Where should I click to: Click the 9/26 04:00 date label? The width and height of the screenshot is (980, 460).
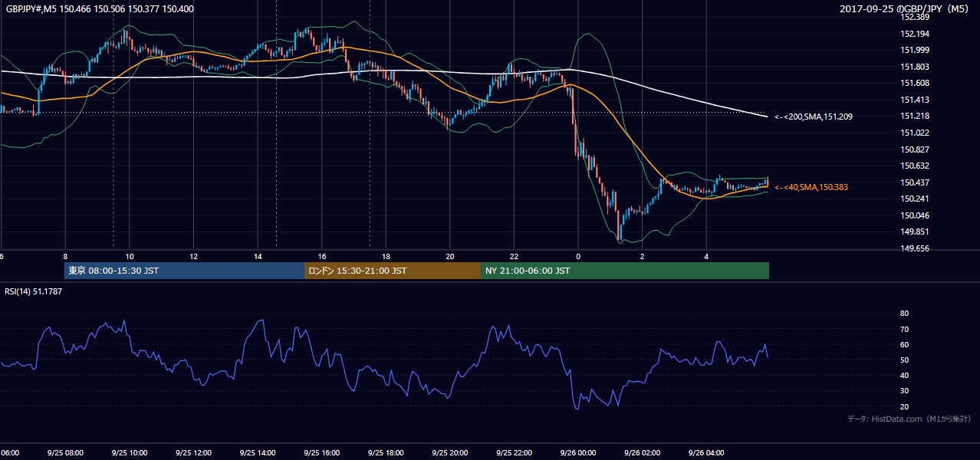click(705, 453)
